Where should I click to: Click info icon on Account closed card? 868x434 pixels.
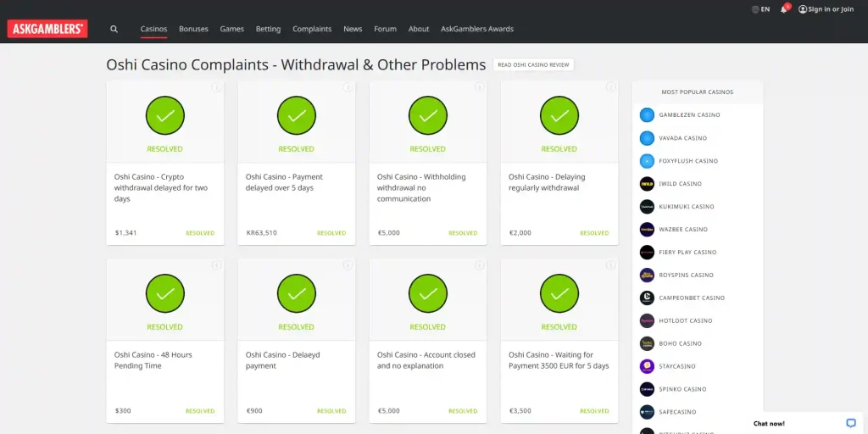click(480, 265)
